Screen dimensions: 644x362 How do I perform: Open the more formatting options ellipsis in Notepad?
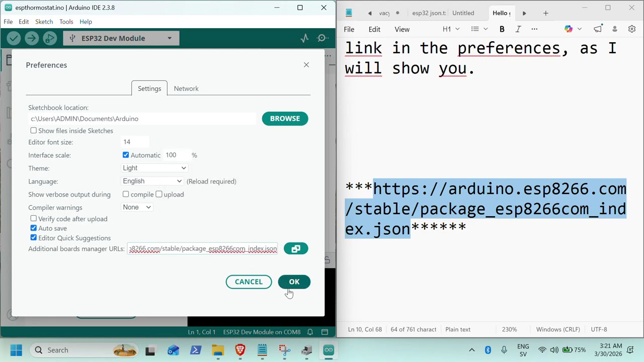(534, 29)
